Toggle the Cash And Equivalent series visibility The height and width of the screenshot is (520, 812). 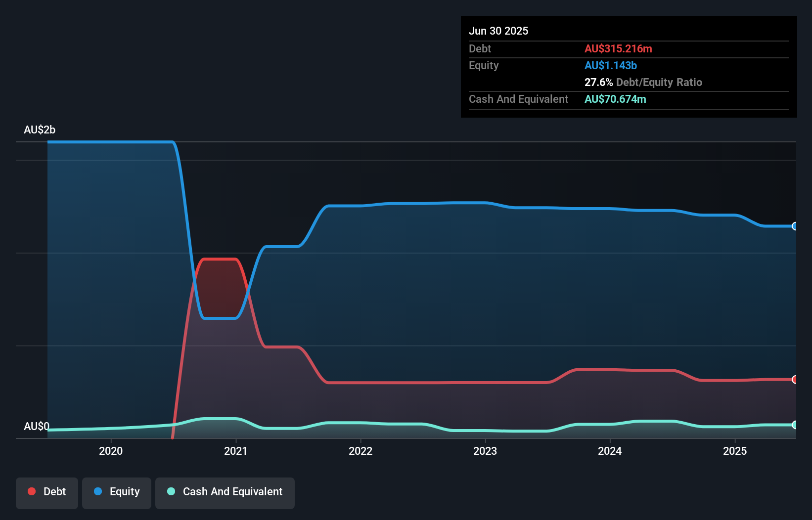(x=225, y=492)
